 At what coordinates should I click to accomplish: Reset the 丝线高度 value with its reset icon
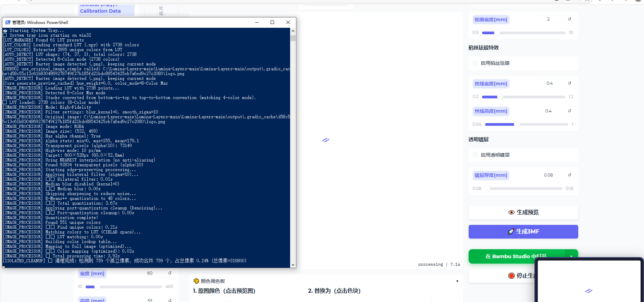pos(570,111)
